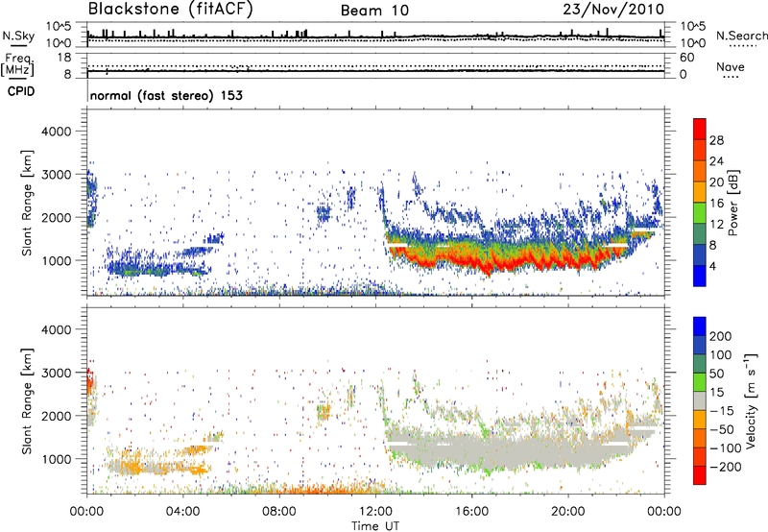
Task: Click power colorbar tick label '16'
Action: coord(716,204)
